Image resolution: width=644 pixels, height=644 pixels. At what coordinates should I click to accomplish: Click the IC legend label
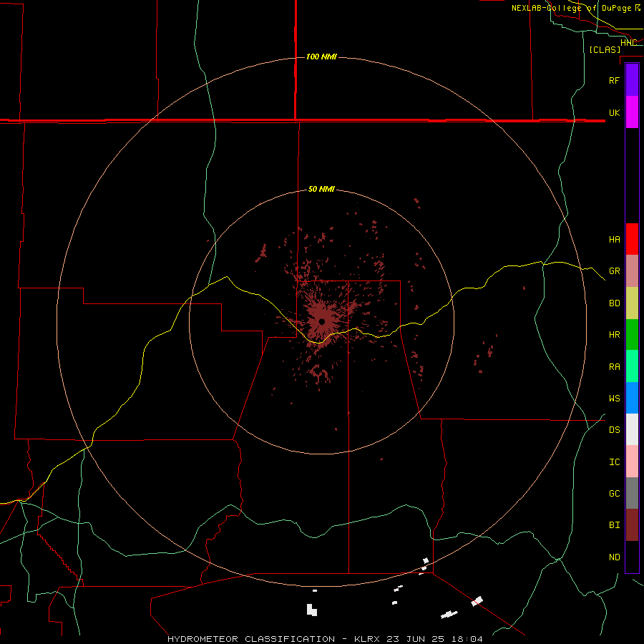click(x=614, y=462)
